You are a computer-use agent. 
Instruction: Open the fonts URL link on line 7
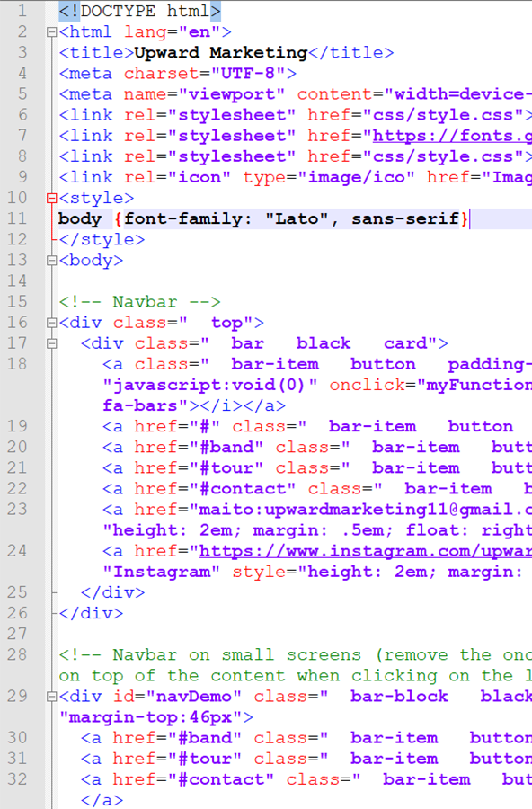(x=452, y=136)
